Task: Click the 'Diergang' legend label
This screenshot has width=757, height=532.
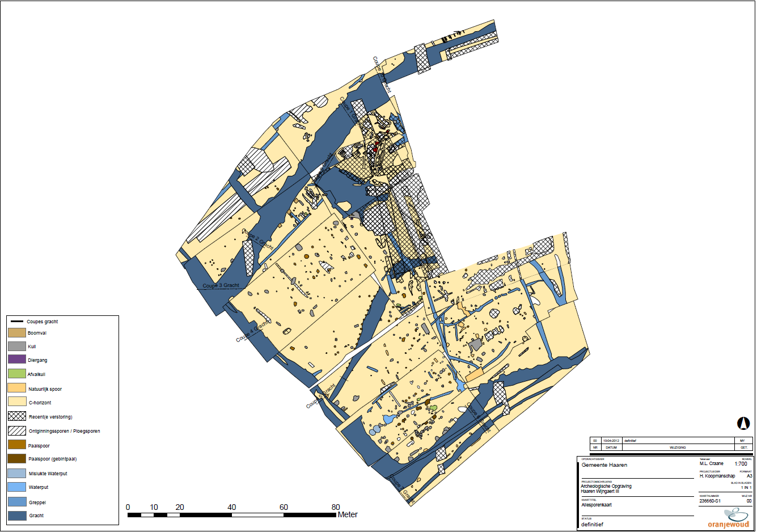Action: (38, 360)
